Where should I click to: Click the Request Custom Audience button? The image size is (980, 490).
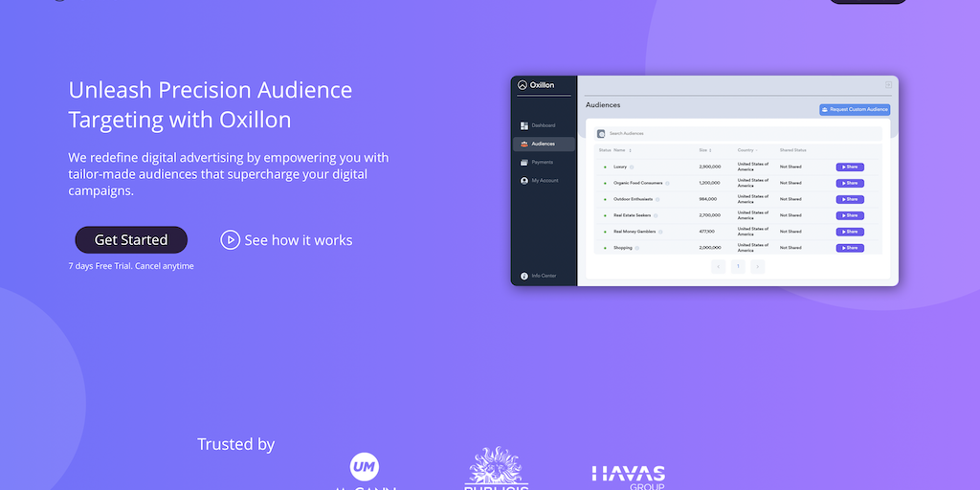[x=855, y=109]
